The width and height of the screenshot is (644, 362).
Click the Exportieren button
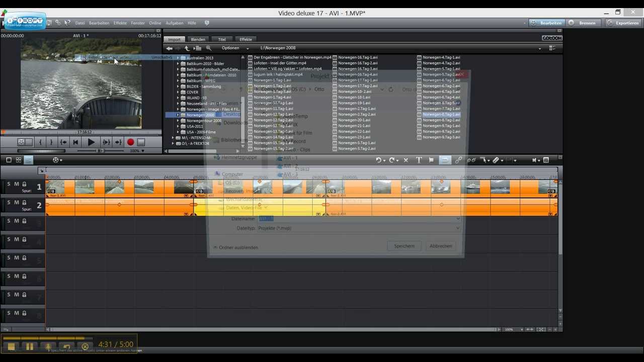[623, 23]
